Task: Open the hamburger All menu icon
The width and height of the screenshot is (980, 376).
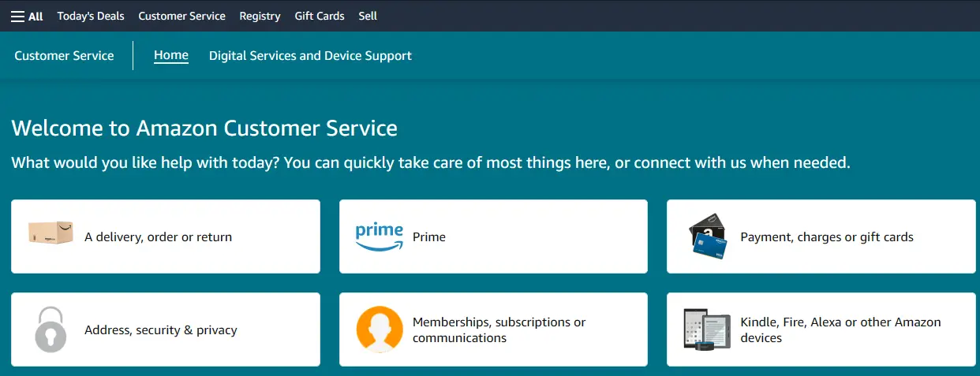Action: (x=18, y=16)
